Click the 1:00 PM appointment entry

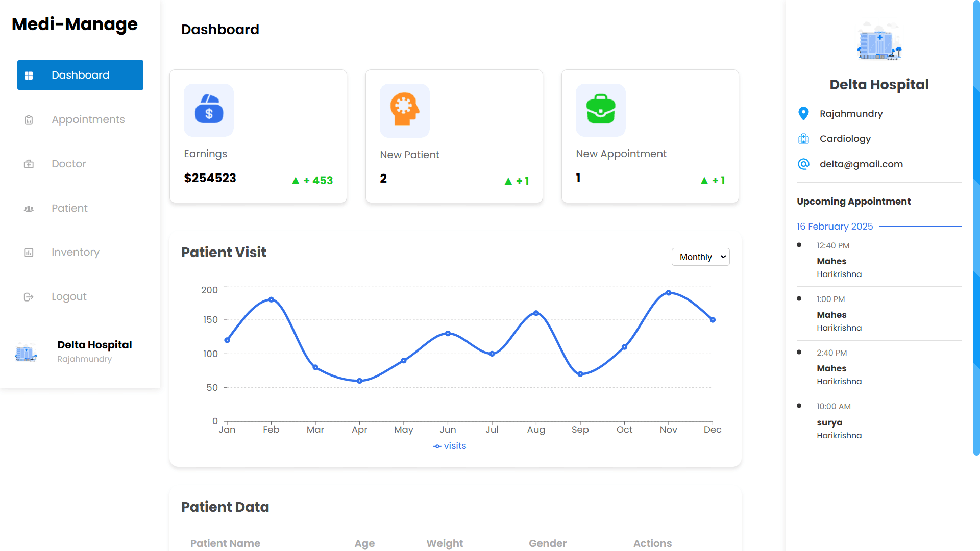pos(879,313)
